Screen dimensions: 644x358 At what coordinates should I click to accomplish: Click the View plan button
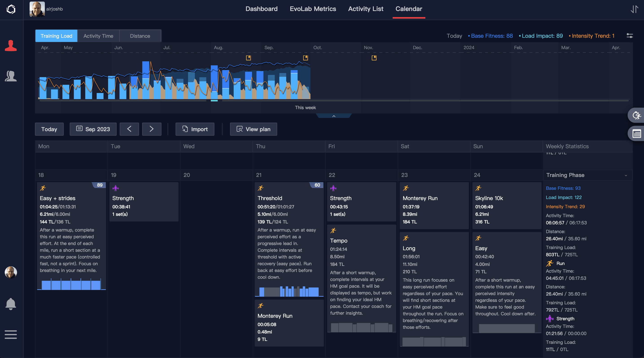tap(253, 129)
